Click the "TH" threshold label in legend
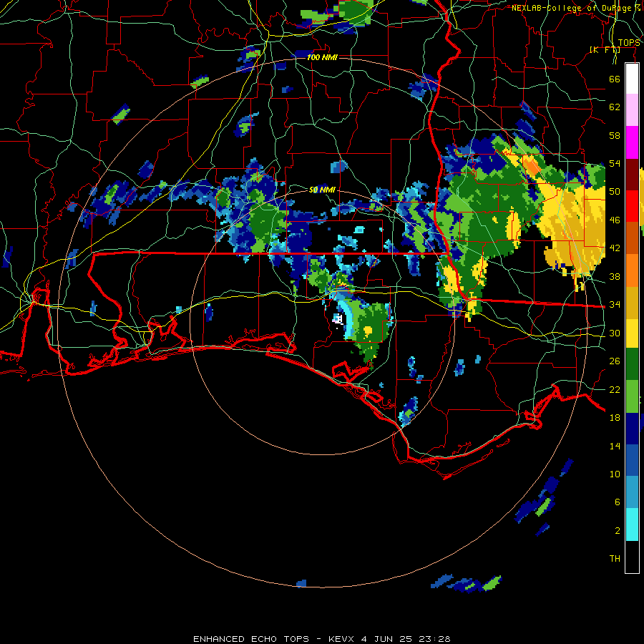Viewport: 644px width, 644px height. 615,559
